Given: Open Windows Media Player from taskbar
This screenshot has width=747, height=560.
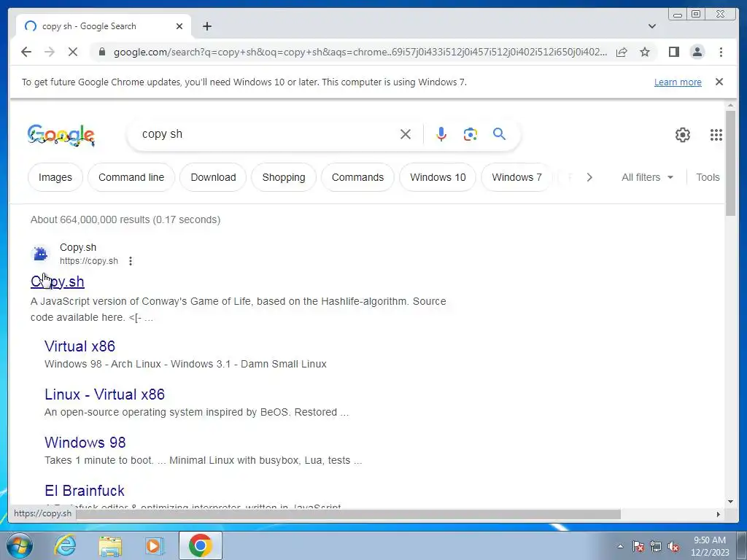Looking at the screenshot, I should (154, 545).
